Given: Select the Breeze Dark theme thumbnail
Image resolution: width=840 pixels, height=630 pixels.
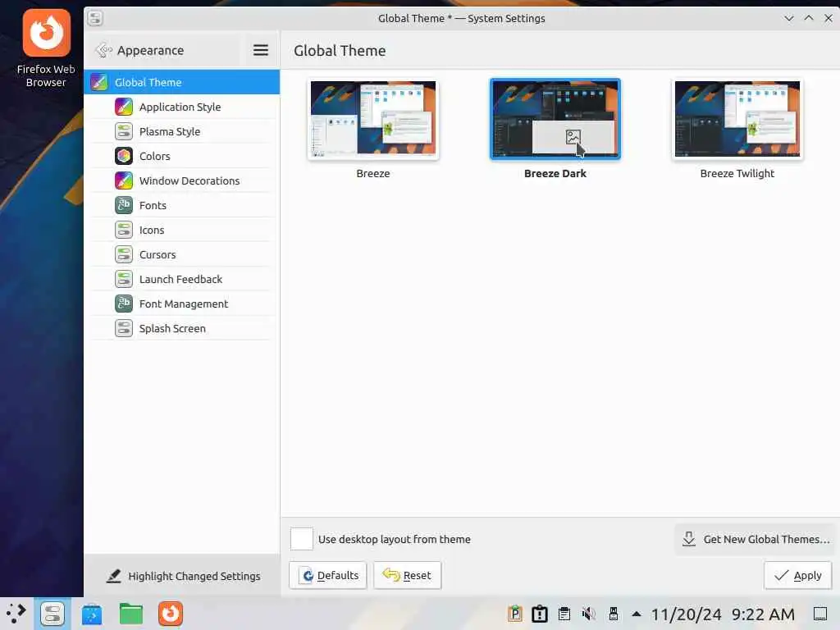Looking at the screenshot, I should click(555, 119).
